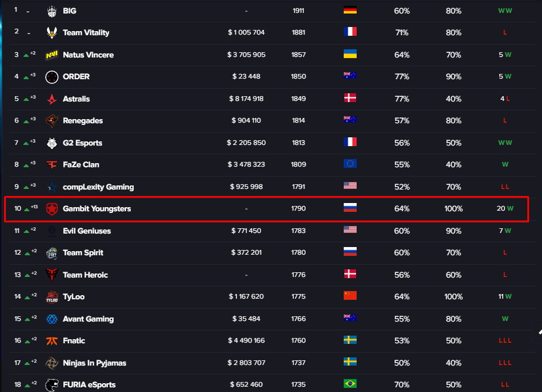Viewport: 542px width, 392px height.
Task: Open the ORDER team link
Action: point(76,77)
